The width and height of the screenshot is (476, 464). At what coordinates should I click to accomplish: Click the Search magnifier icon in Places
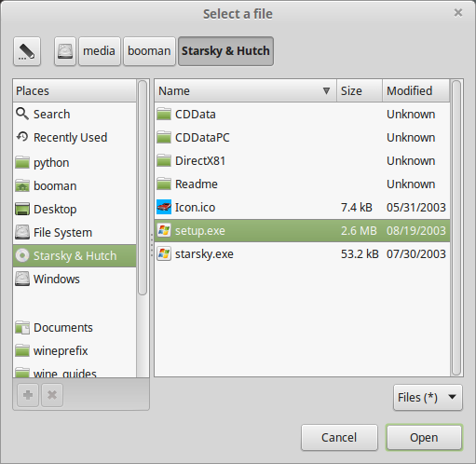tap(22, 114)
